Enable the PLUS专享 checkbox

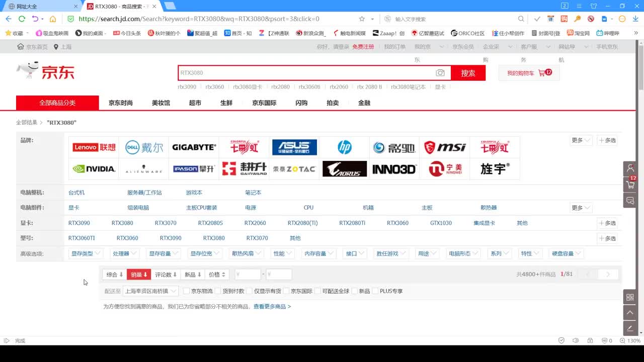click(x=375, y=291)
